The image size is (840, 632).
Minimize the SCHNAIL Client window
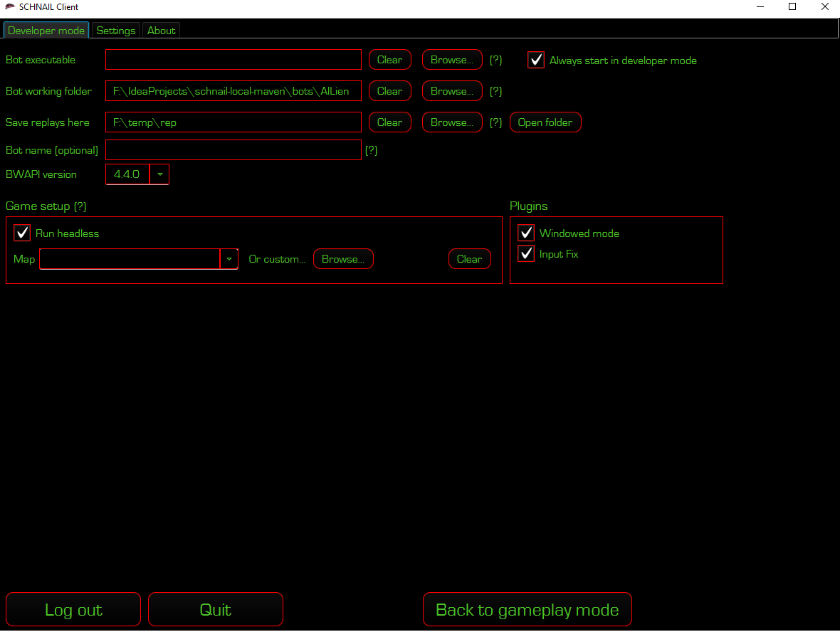(x=760, y=7)
